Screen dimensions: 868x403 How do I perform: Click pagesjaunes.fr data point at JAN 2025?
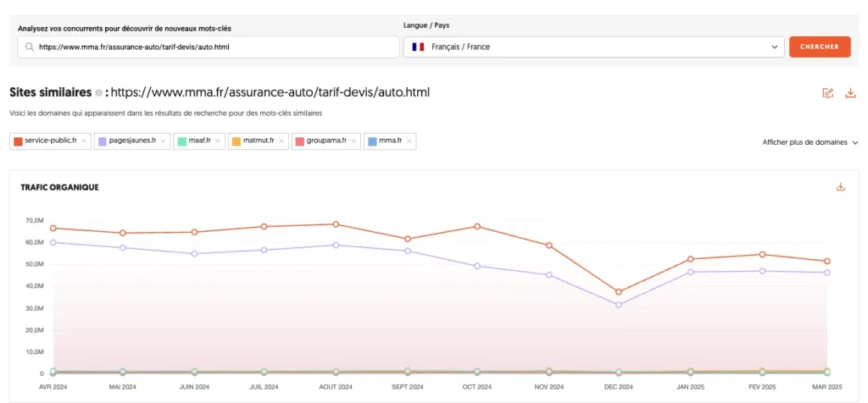(690, 272)
